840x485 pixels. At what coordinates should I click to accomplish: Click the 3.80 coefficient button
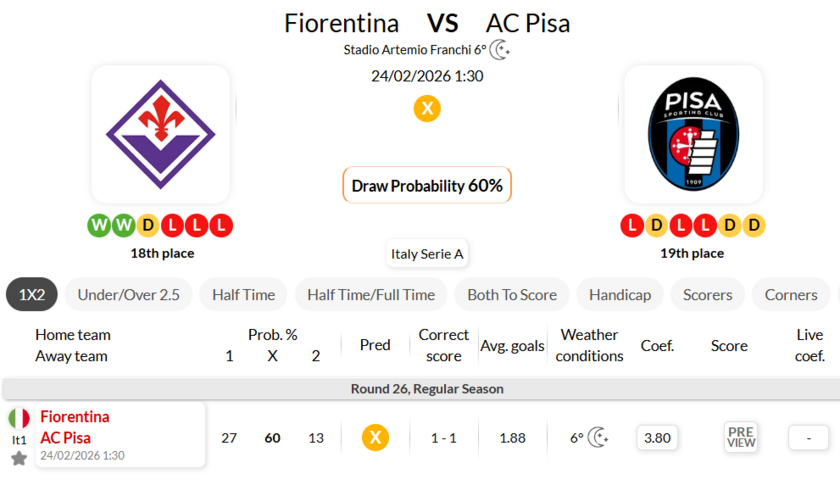coord(657,437)
